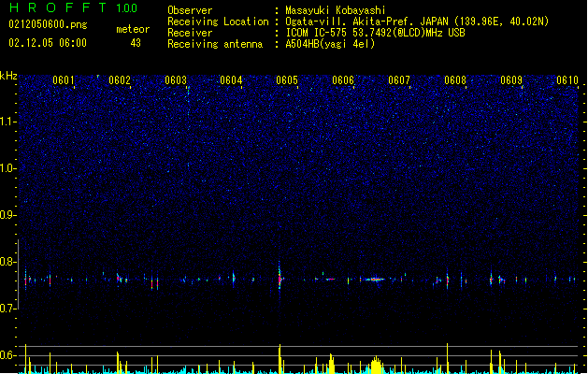This screenshot has width=588, height=374.
Task: Click the A504HB(yagi 4el) antenna text
Action: coord(330,44)
